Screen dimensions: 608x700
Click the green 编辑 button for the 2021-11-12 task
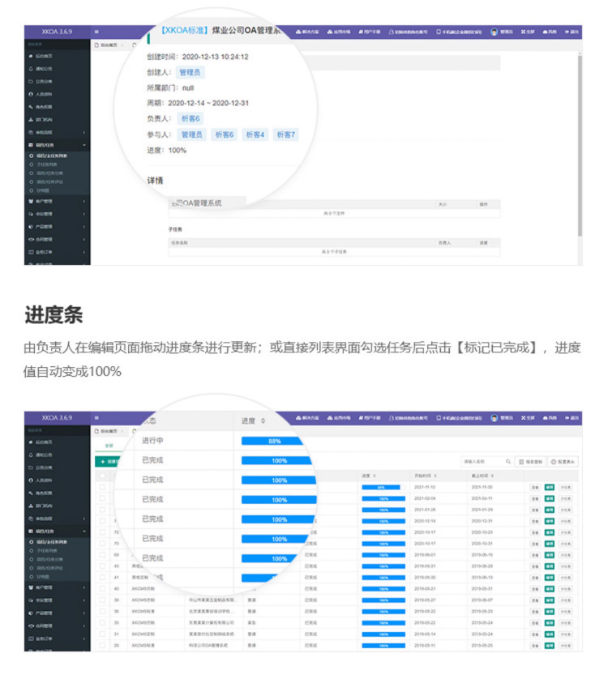pos(550,488)
